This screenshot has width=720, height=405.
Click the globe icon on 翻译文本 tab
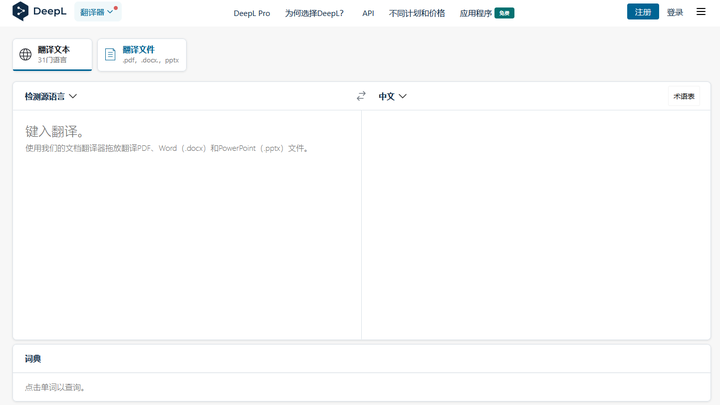[x=25, y=55]
